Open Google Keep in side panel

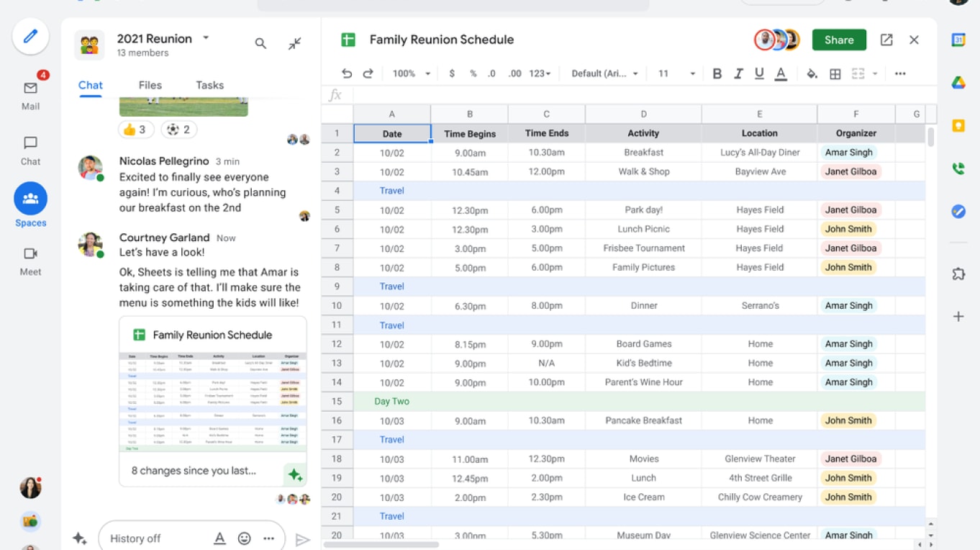click(958, 126)
